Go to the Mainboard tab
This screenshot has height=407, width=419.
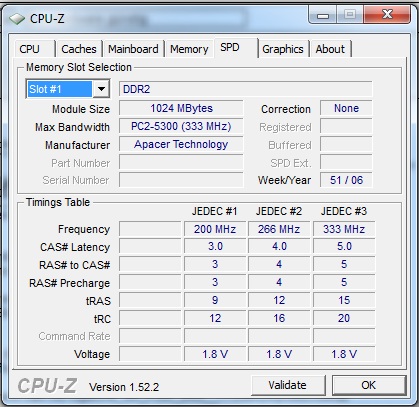(x=133, y=49)
